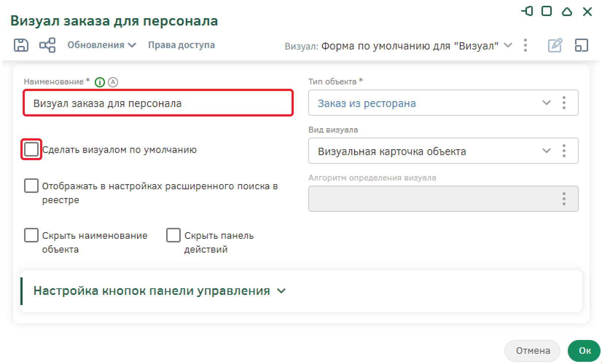Click the layout panel icon in toolbar
The image size is (602, 364).
[581, 45]
